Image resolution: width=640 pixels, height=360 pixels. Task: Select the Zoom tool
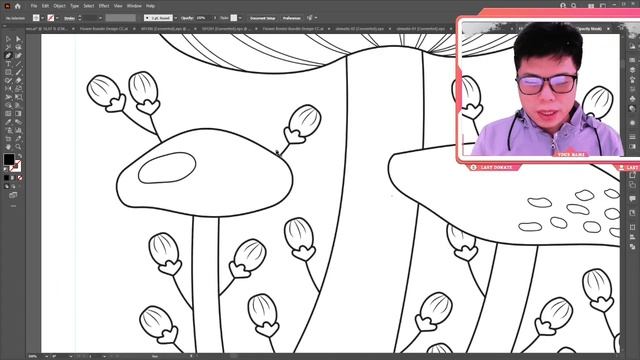(18, 147)
